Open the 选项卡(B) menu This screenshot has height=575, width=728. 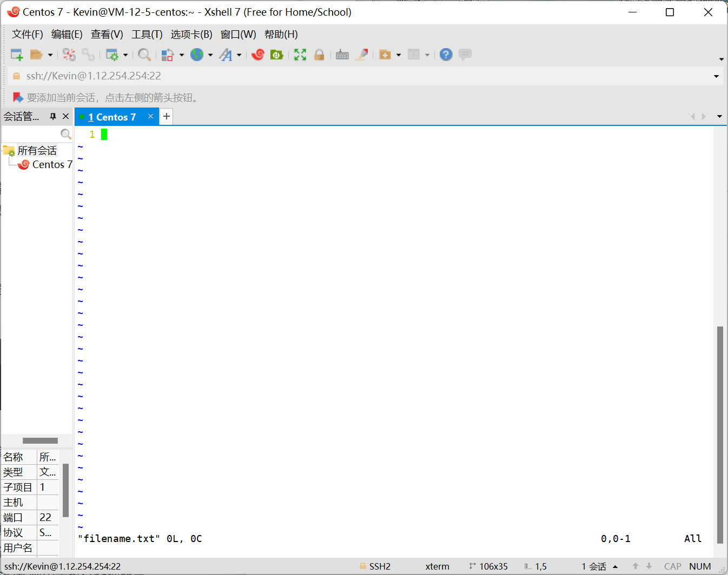[191, 34]
